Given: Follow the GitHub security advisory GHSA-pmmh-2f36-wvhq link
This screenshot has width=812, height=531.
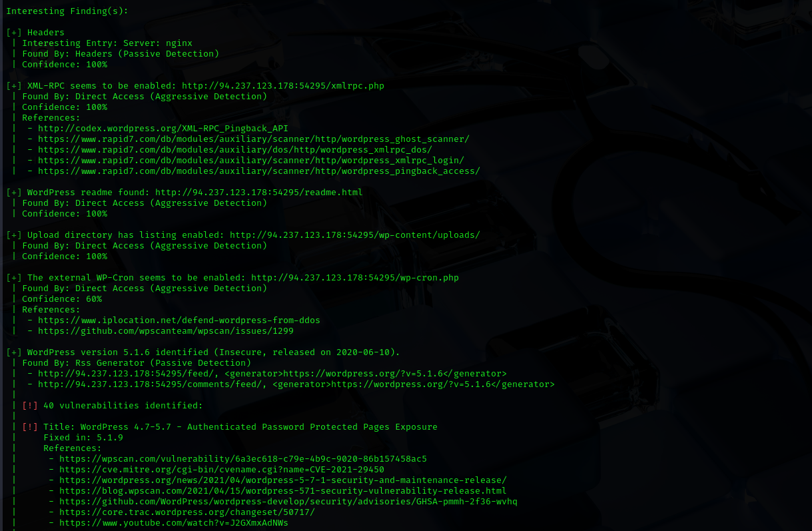Looking at the screenshot, I should pos(288,502).
